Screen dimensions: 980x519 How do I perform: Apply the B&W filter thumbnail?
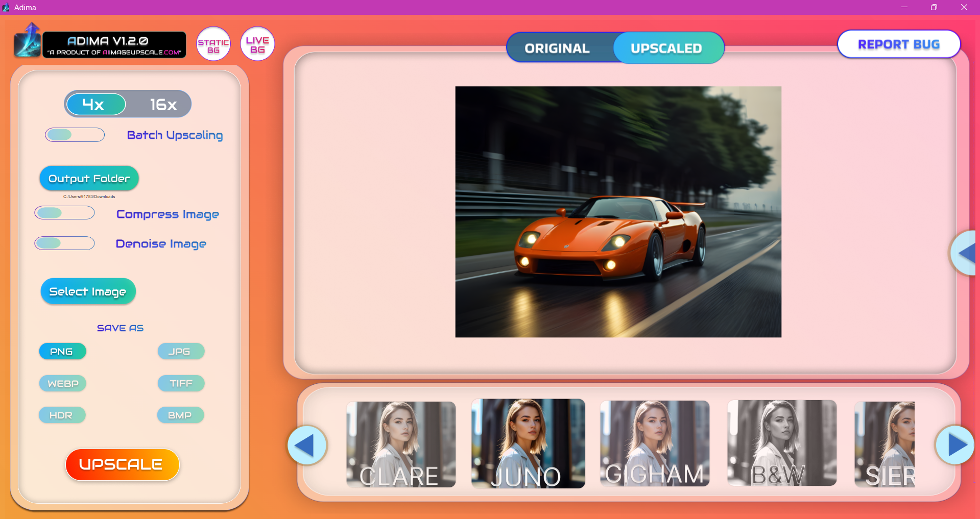(x=782, y=443)
